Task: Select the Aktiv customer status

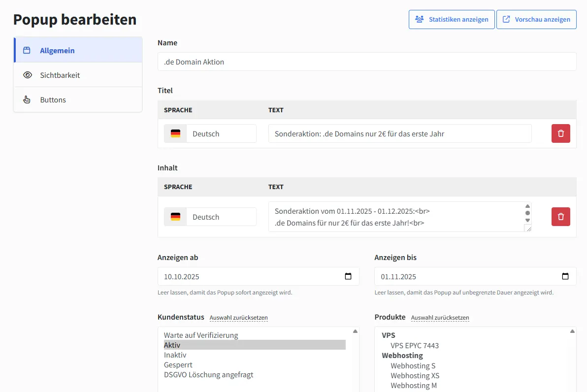Action: point(255,345)
